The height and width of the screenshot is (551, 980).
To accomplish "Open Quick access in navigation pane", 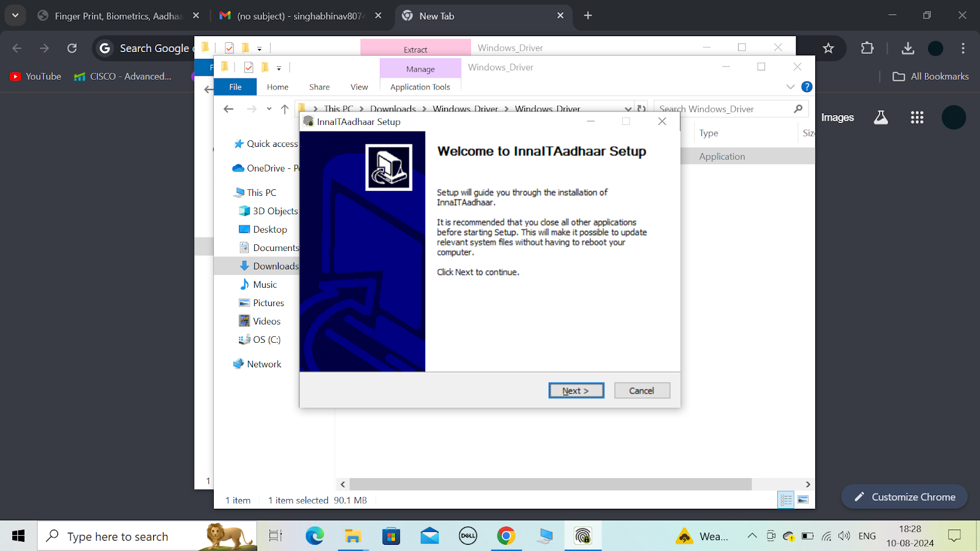I will (266, 144).
